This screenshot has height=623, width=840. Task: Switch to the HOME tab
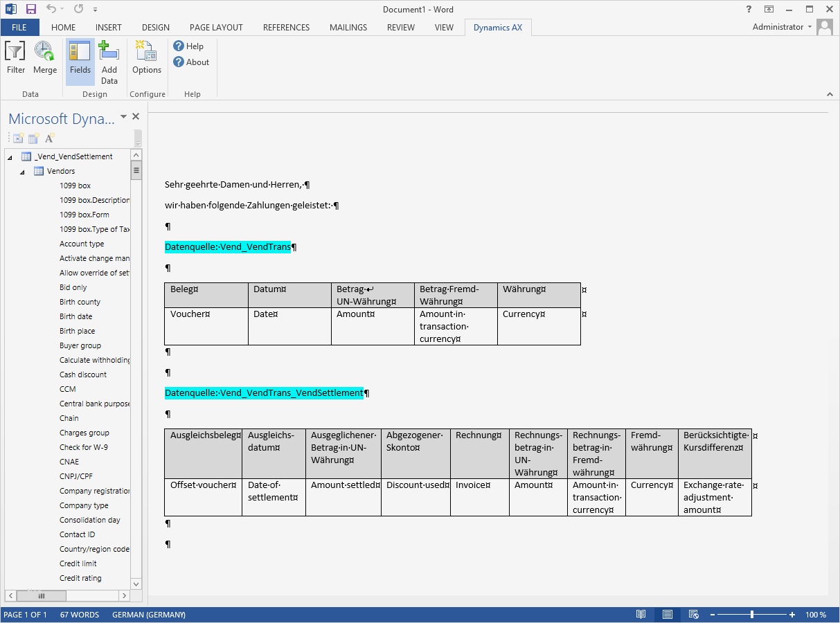(x=64, y=28)
